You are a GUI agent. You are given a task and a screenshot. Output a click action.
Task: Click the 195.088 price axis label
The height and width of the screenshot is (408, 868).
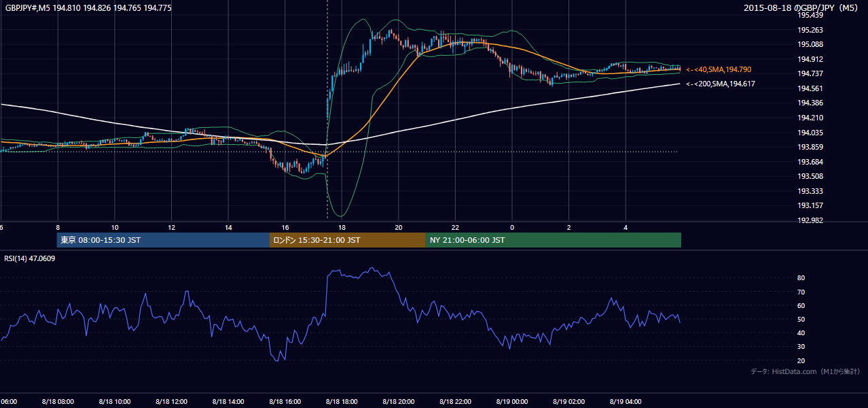(810, 44)
